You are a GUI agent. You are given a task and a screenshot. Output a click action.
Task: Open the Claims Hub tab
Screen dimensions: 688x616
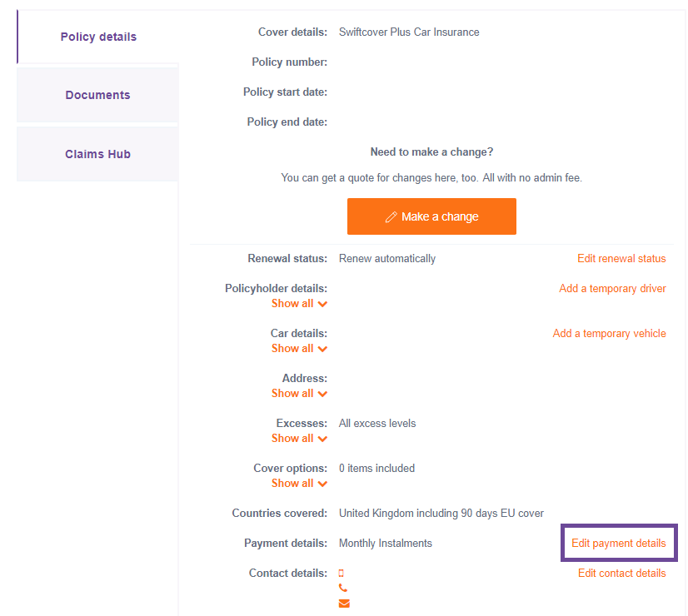click(x=97, y=154)
